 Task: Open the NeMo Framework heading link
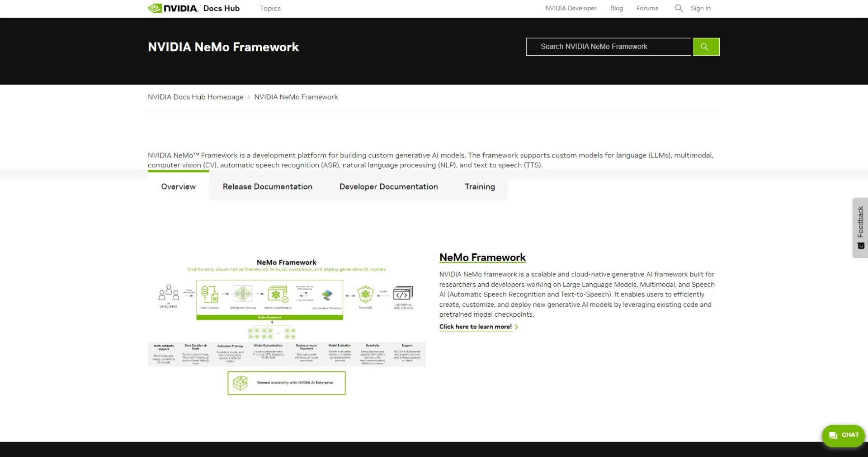tap(482, 257)
